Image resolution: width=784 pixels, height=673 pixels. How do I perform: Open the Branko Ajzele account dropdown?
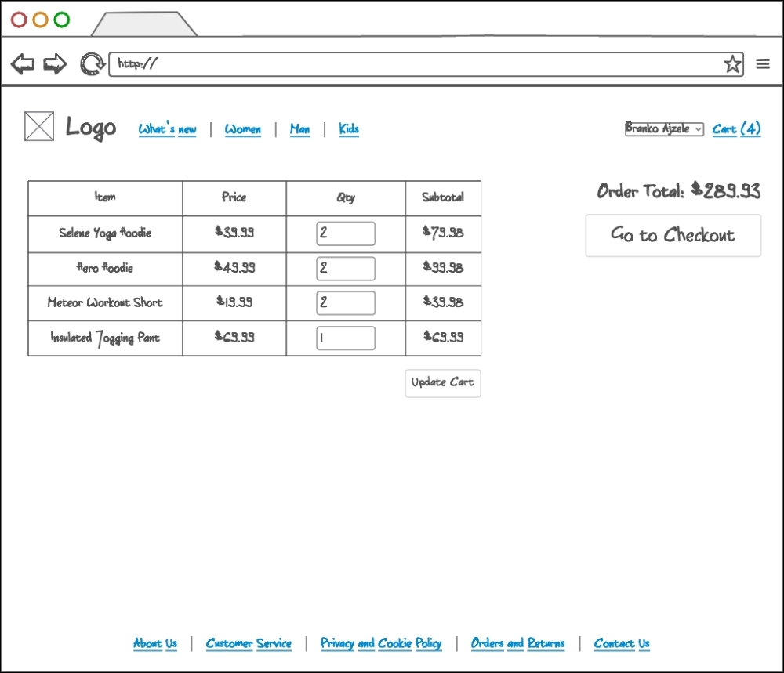point(663,129)
